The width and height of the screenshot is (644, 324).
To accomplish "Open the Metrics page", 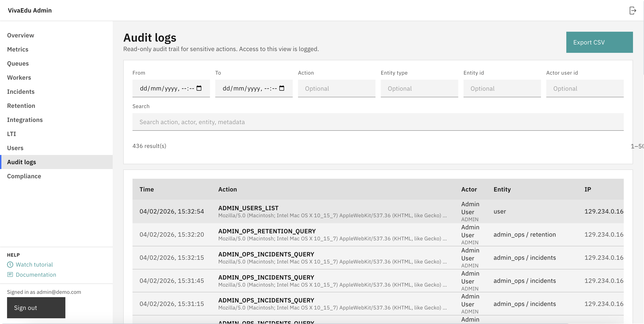I will pyautogui.click(x=18, y=49).
